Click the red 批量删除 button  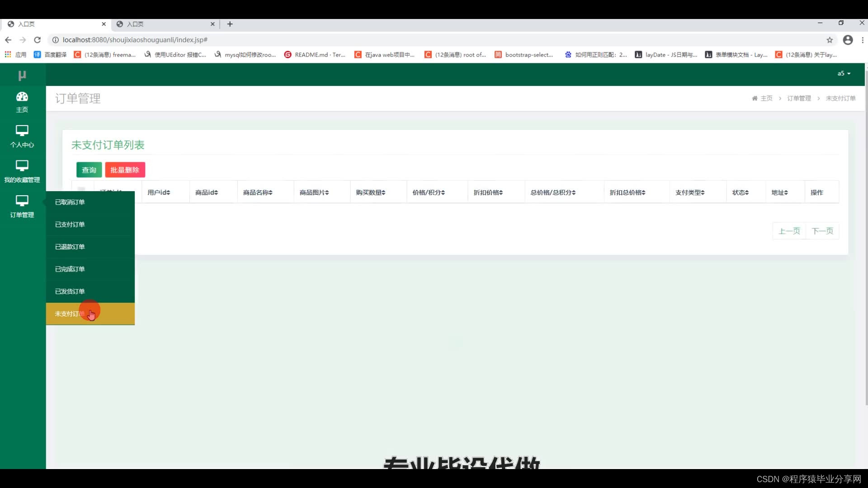tap(125, 170)
